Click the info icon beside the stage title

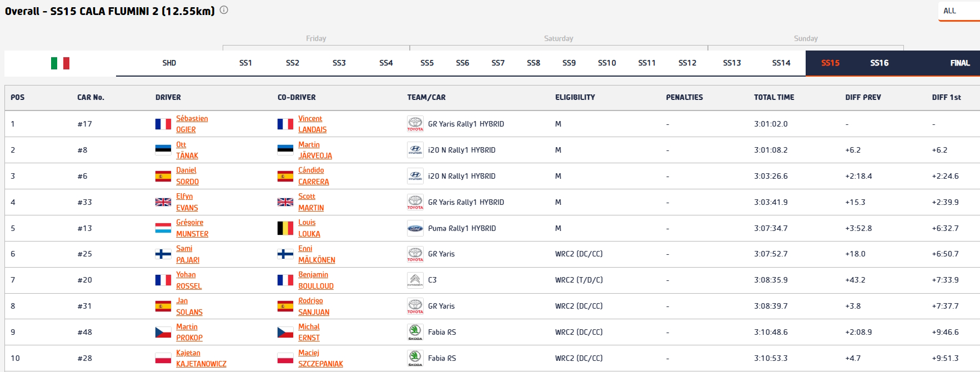pos(224,10)
